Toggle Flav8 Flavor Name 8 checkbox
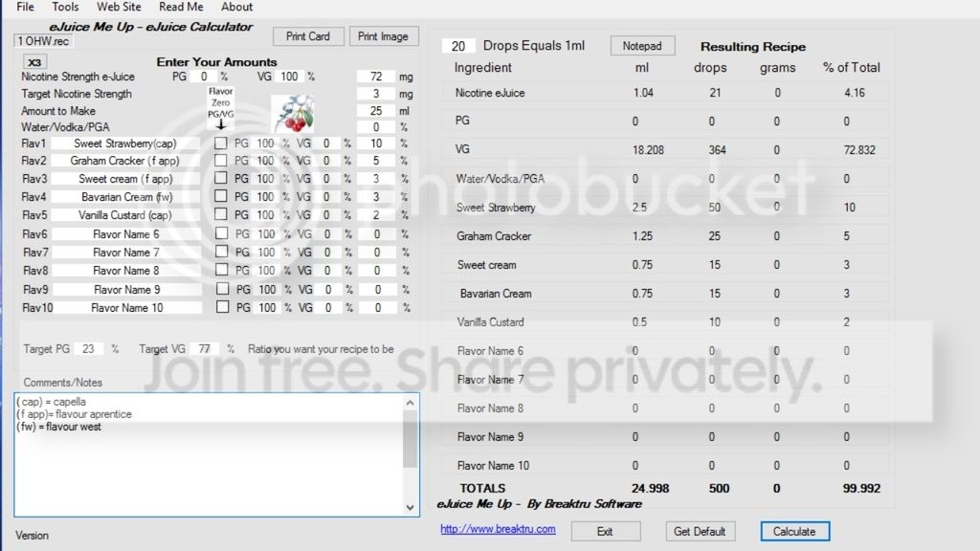This screenshot has height=551, width=980. point(221,270)
